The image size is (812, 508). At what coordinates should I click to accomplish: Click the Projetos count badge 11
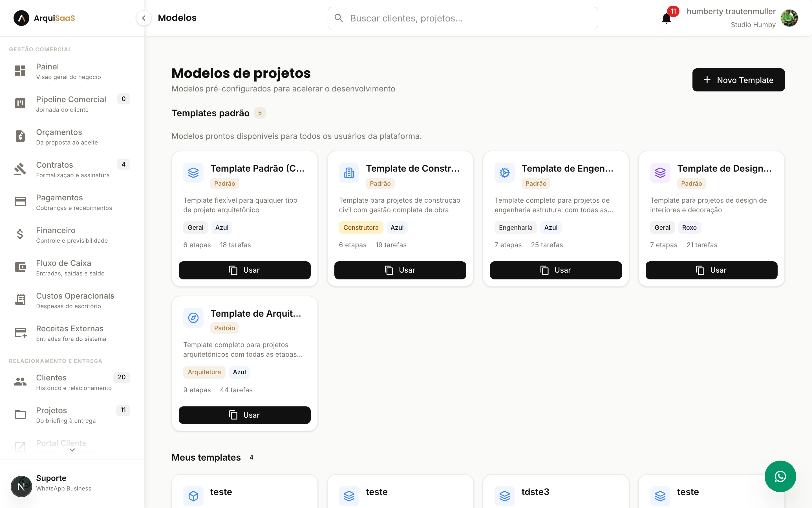(x=123, y=410)
